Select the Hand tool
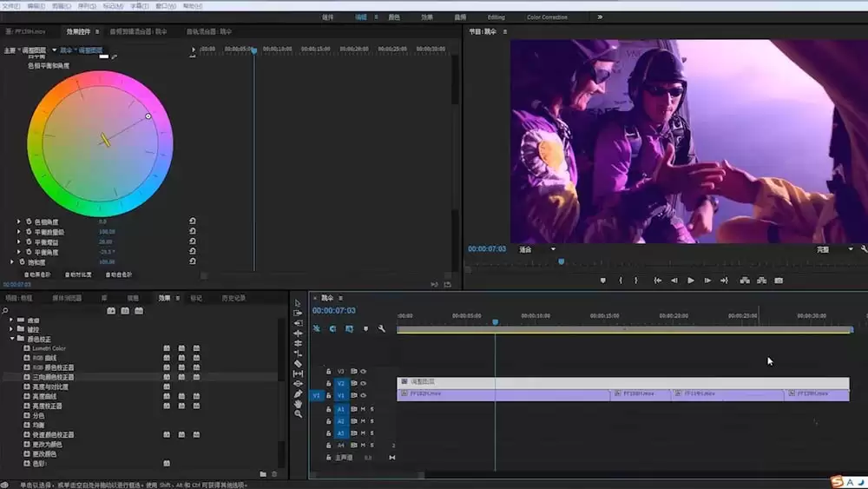The image size is (868, 489). click(x=298, y=404)
